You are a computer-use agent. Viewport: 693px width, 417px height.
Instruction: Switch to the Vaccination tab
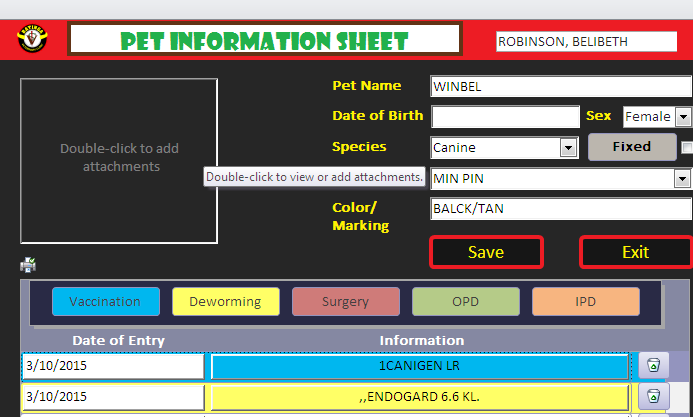[x=105, y=302]
